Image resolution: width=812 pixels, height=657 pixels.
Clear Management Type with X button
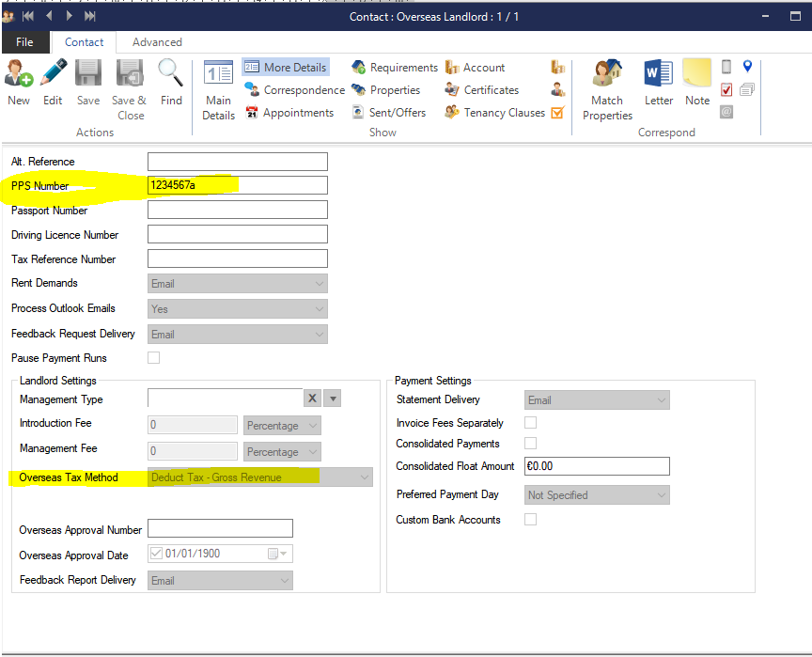point(313,399)
